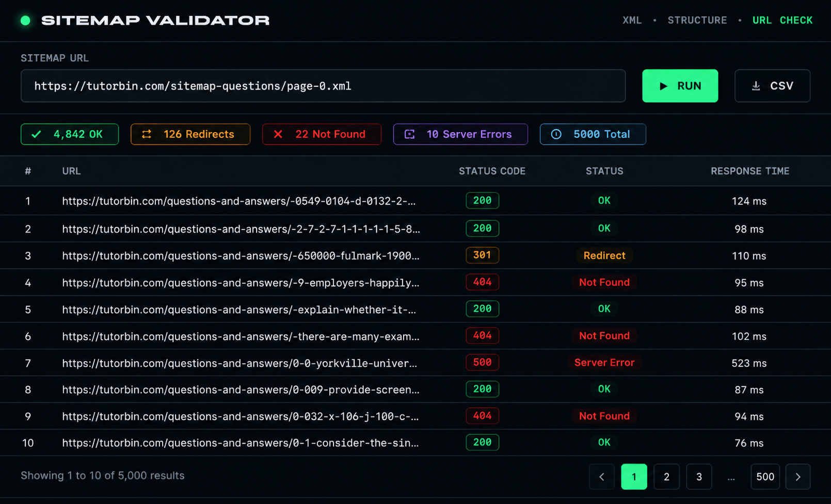Click the play icon in the RUN button
Screen dimensions: 831x504
(x=664, y=86)
